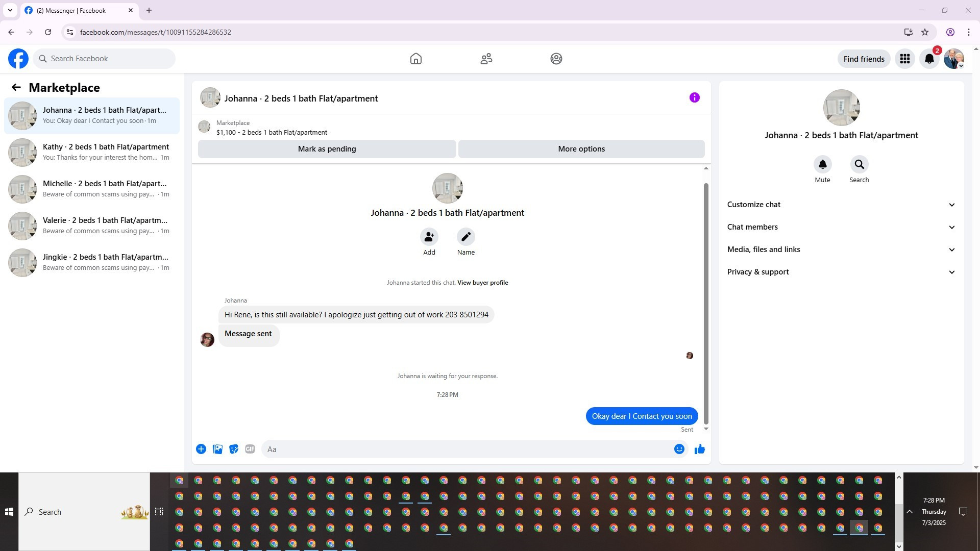Expand Media, files and links section
Image resolution: width=980 pixels, height=551 pixels.
(841, 249)
